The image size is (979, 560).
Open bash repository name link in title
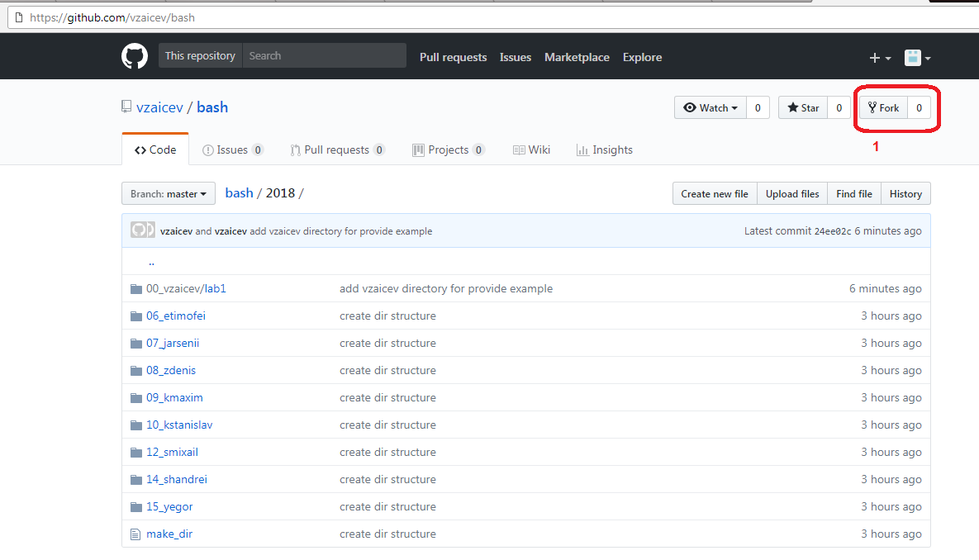tap(212, 107)
